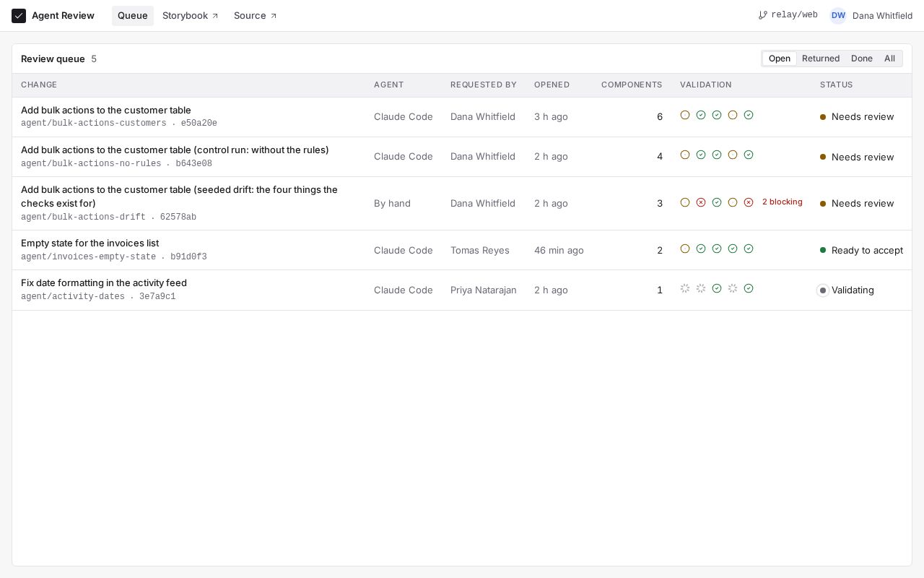Click the brown status dot in the seeded drift row
The image size is (924, 578).
823,204
